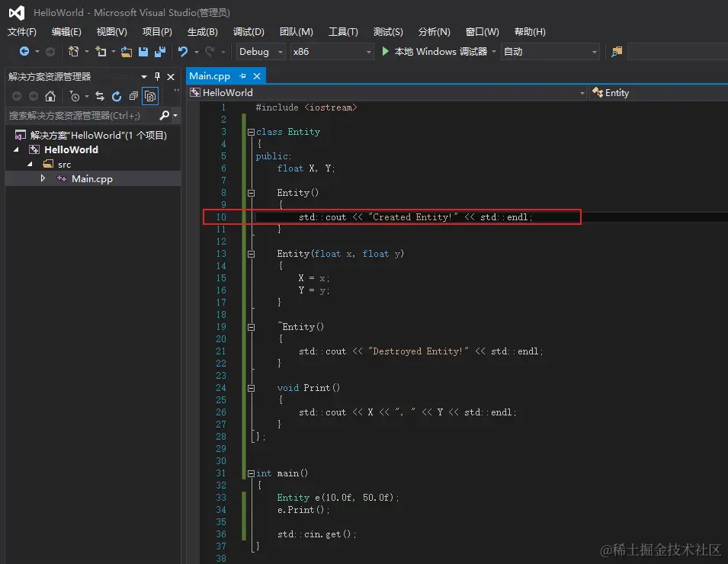Click the New Project toolbar icon
Image resolution: width=728 pixels, height=564 pixels.
73,52
